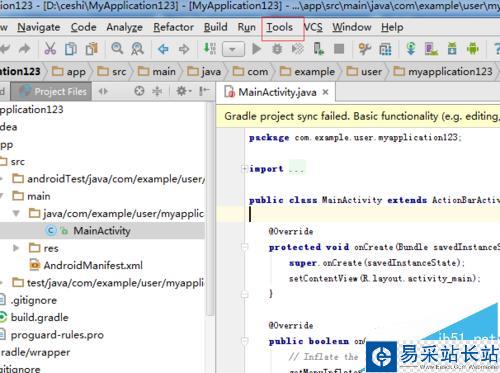Open the Project Structure icon
This screenshot has width=500, height=373.
[385, 49]
